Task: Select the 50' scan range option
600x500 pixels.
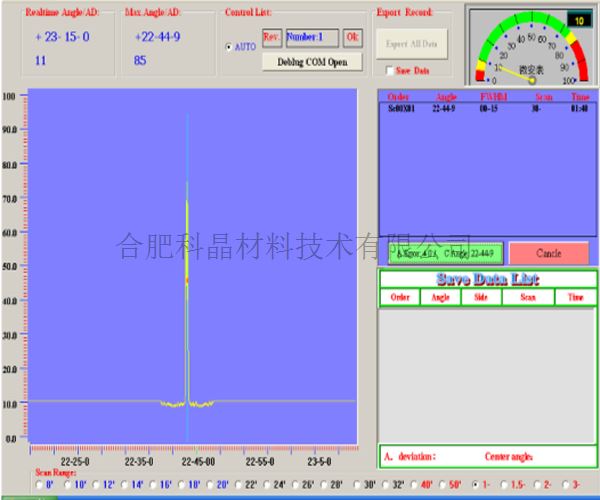Action: point(441,484)
